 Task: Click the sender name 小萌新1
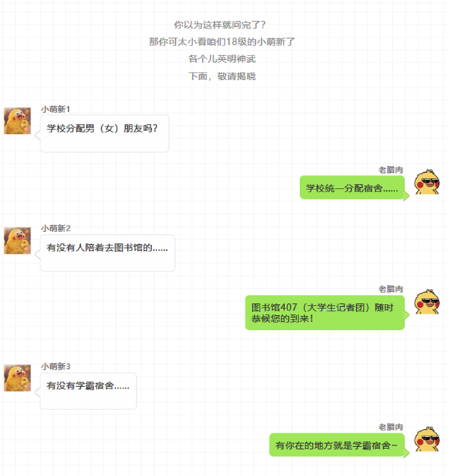tap(55, 109)
